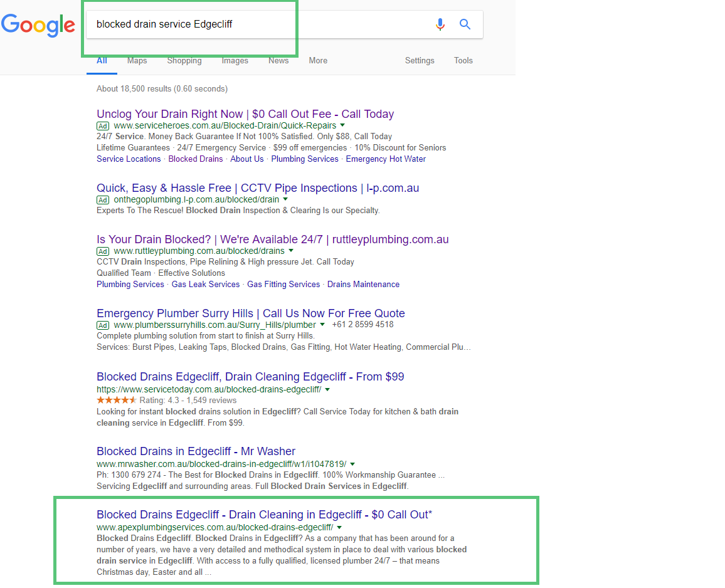Open 'Emergency Plumber Surry Hills' ad link
725x588 pixels.
click(251, 313)
